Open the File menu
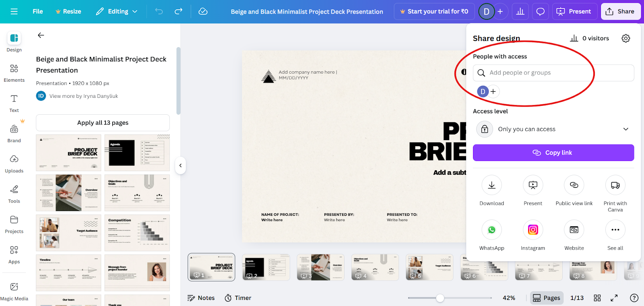The height and width of the screenshot is (306, 644). coord(38,11)
